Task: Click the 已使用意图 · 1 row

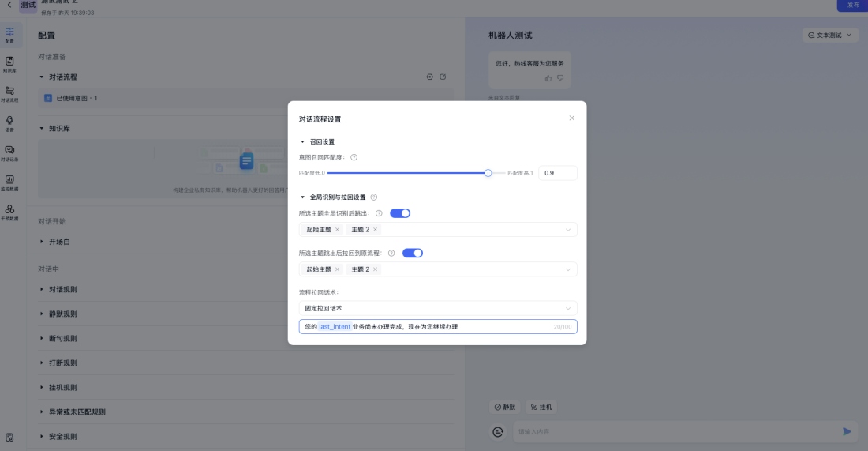Action: 245,98
